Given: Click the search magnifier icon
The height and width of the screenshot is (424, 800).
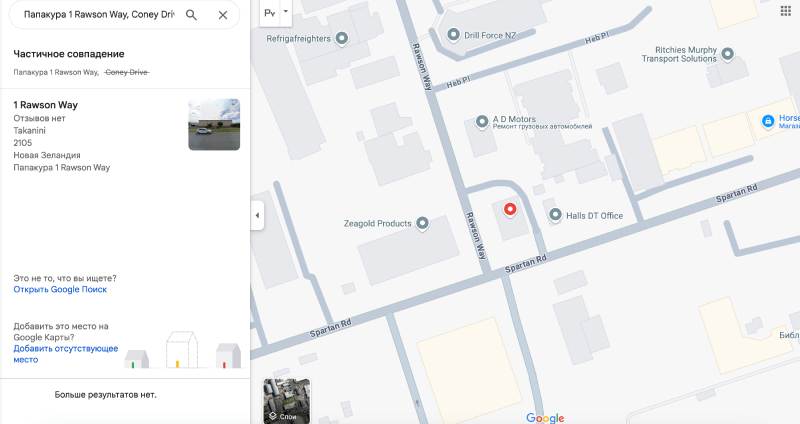Looking at the screenshot, I should [191, 15].
